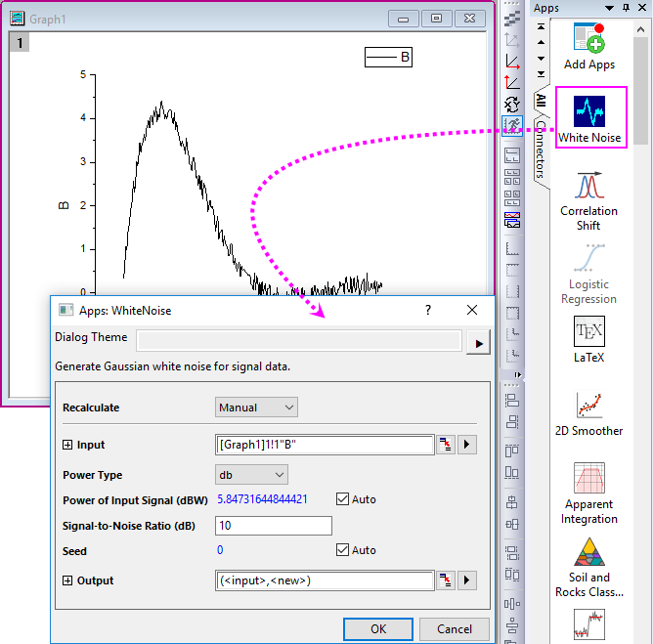Open the LaTeX app

pos(588,332)
